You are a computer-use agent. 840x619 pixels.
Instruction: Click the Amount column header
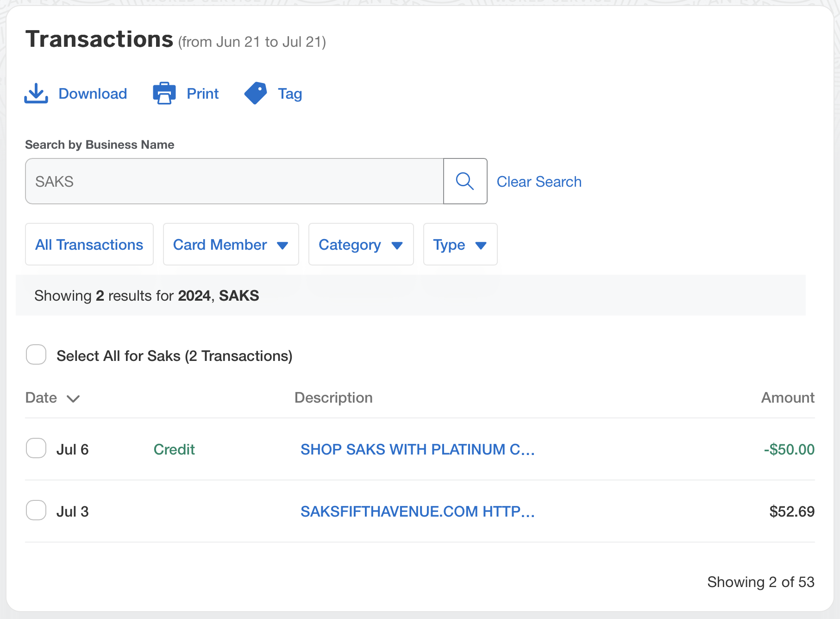pyautogui.click(x=788, y=398)
